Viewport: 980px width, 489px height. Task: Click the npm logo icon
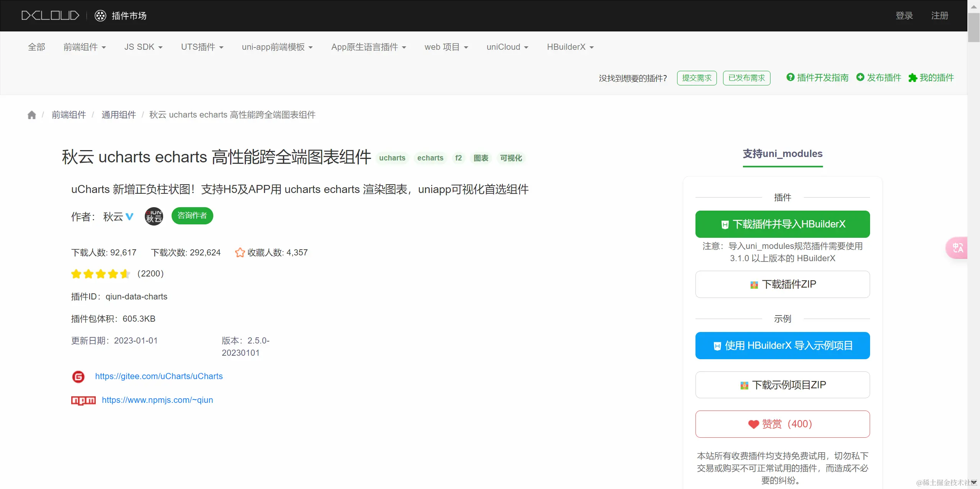[83, 400]
